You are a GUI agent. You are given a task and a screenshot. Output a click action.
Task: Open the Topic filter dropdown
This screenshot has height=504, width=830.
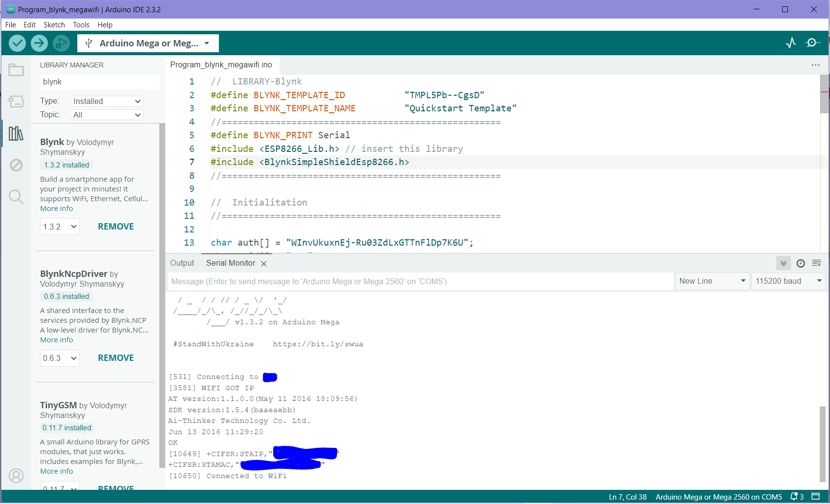(107, 115)
